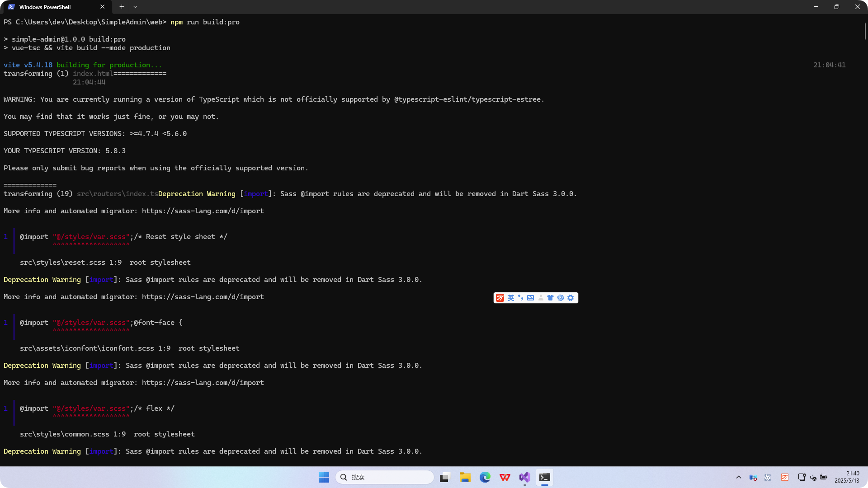Open clock and date panel
This screenshot has height=488, width=868.
pos(847,477)
